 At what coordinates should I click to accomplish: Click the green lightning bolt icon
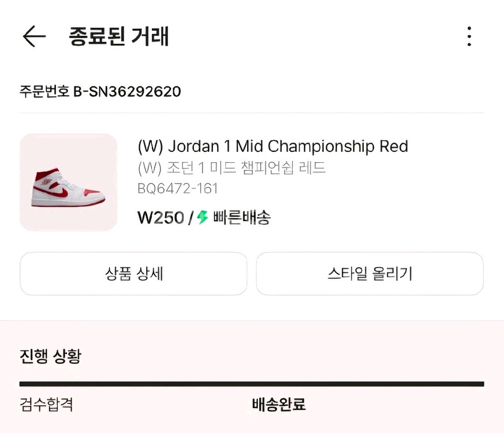[202, 217]
